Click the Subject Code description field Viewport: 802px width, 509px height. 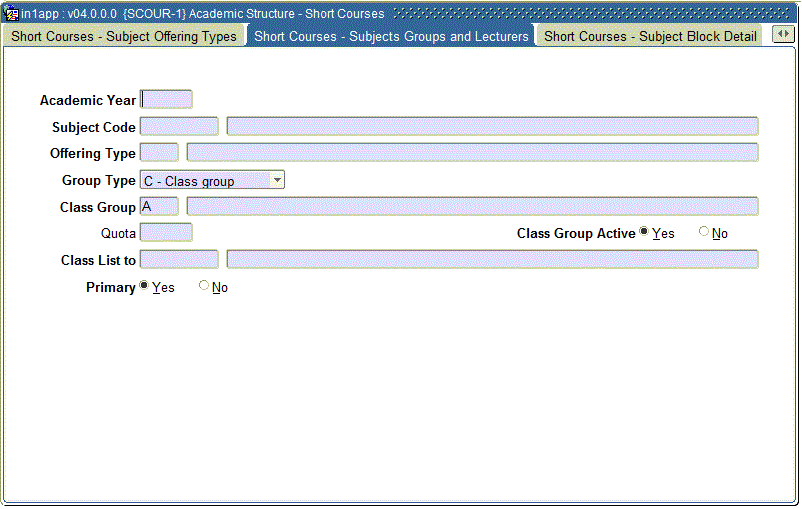click(492, 126)
